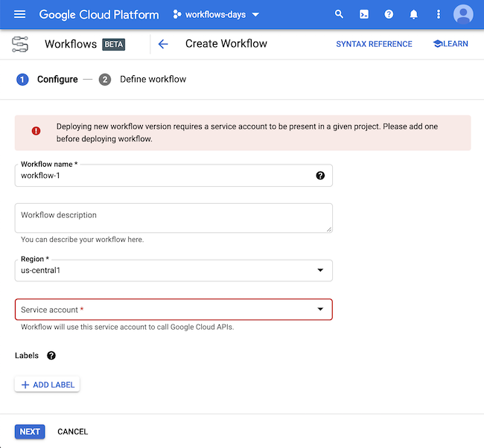Open notifications bell
Image resolution: width=484 pixels, height=448 pixels.
(x=413, y=14)
